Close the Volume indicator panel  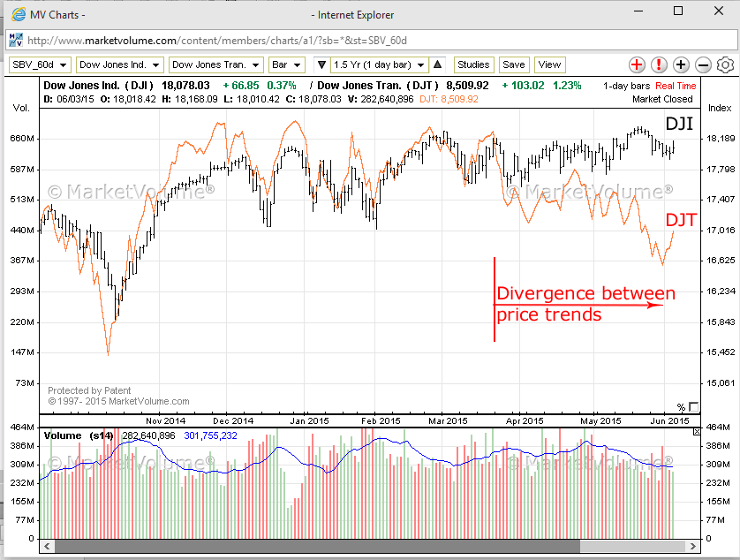point(697,430)
